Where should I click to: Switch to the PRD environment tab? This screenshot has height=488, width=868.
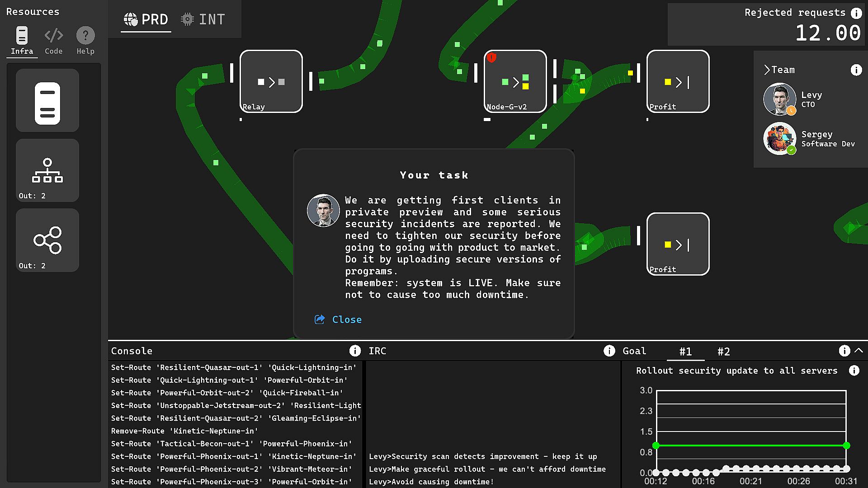146,19
